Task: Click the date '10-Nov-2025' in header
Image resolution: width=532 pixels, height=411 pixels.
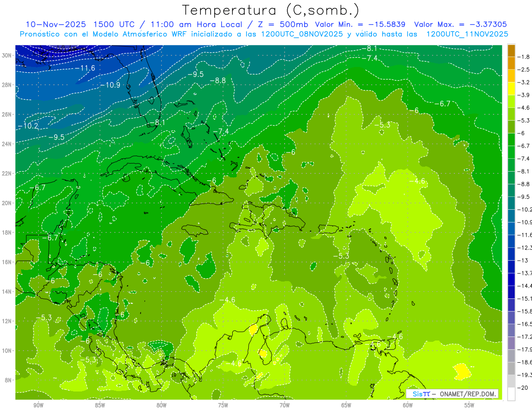Action: (x=55, y=24)
